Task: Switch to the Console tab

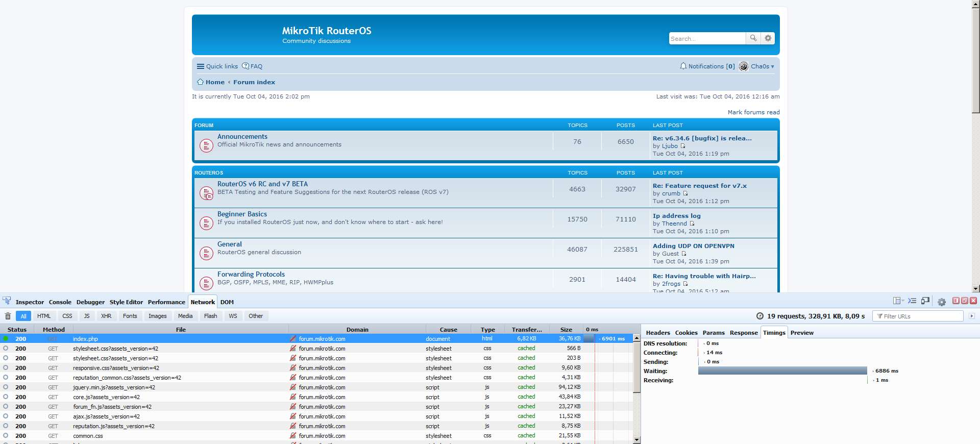Action: (60, 302)
